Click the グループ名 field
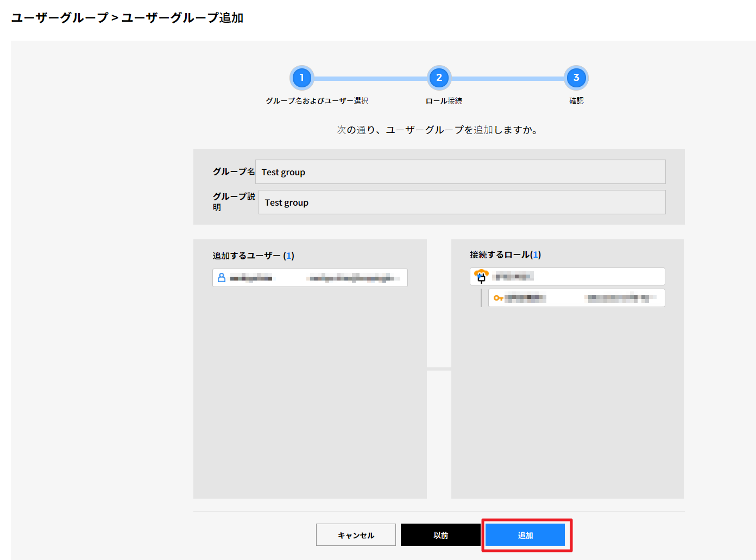The height and width of the screenshot is (560, 756). (460, 172)
